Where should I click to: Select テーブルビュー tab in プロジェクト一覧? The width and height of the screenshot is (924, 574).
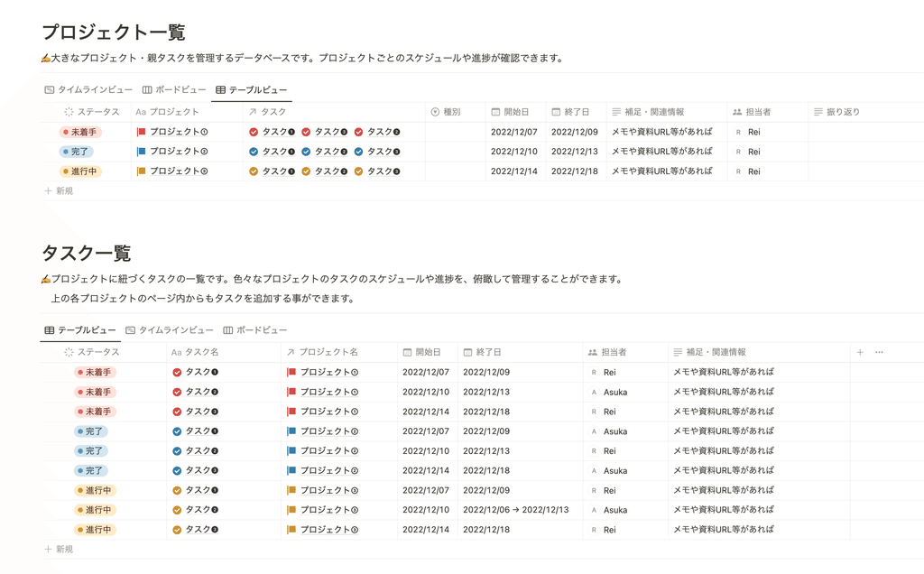click(251, 89)
